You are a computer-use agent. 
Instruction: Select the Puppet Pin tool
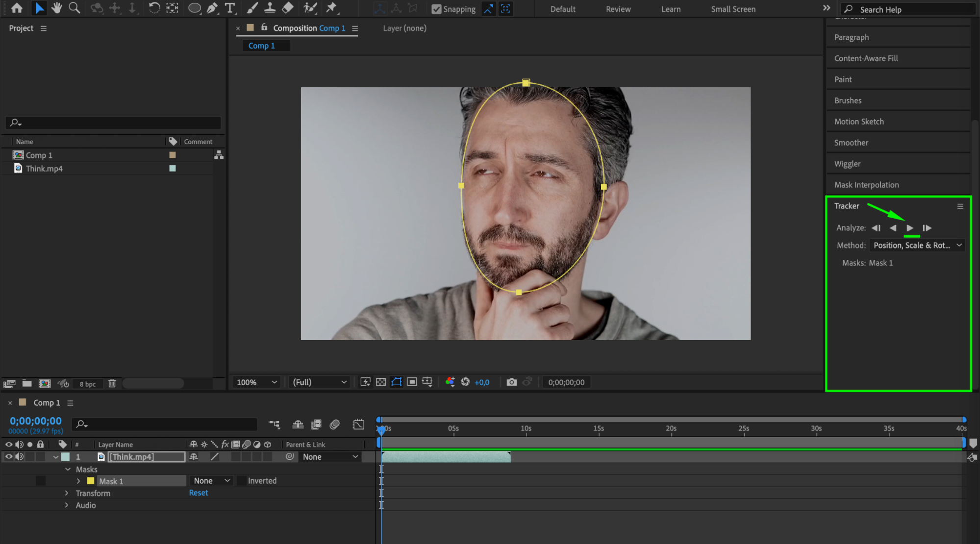coord(332,8)
